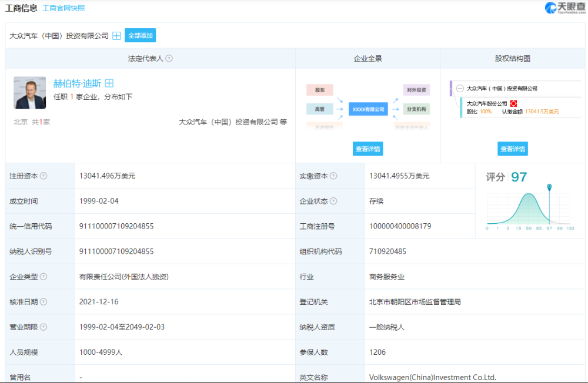Click the help icon next to 企业类型
This screenshot has width=588, height=383.
[44, 277]
